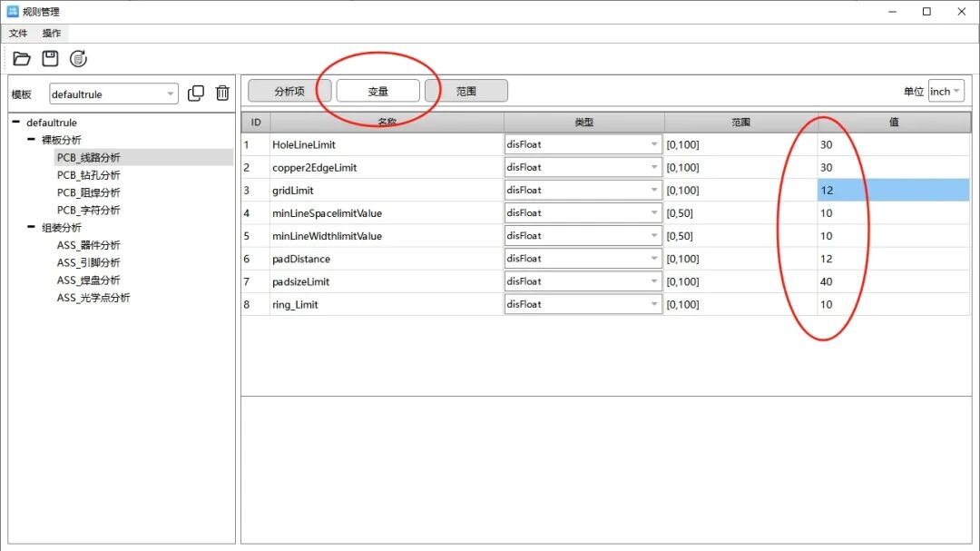Collapse the defaultrule tree root
The height and width of the screenshot is (551, 980).
point(15,122)
